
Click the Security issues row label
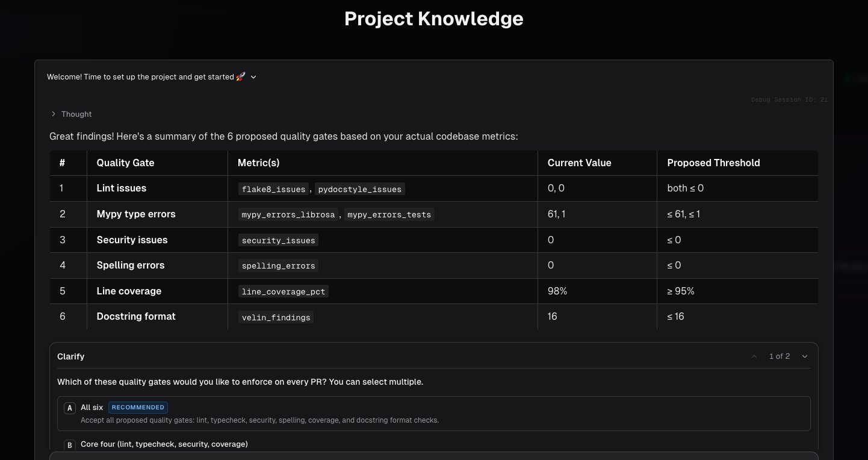click(132, 240)
